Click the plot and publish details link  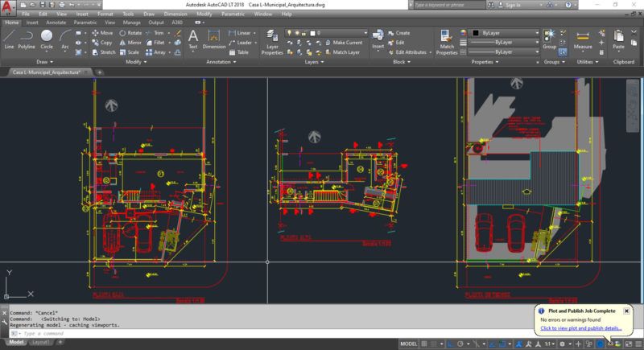coord(580,328)
